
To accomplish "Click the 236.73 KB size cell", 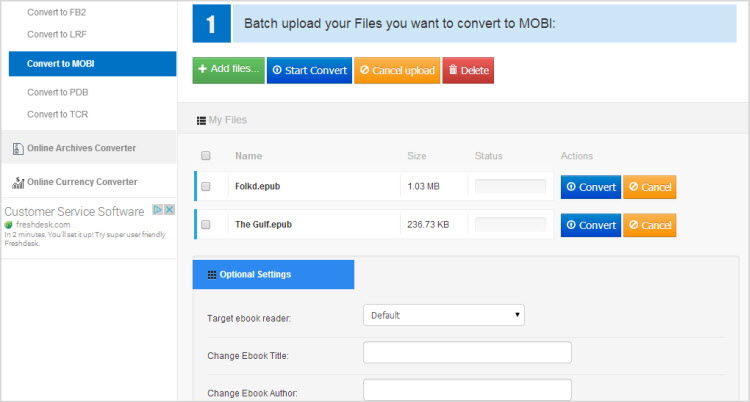I will 428,224.
